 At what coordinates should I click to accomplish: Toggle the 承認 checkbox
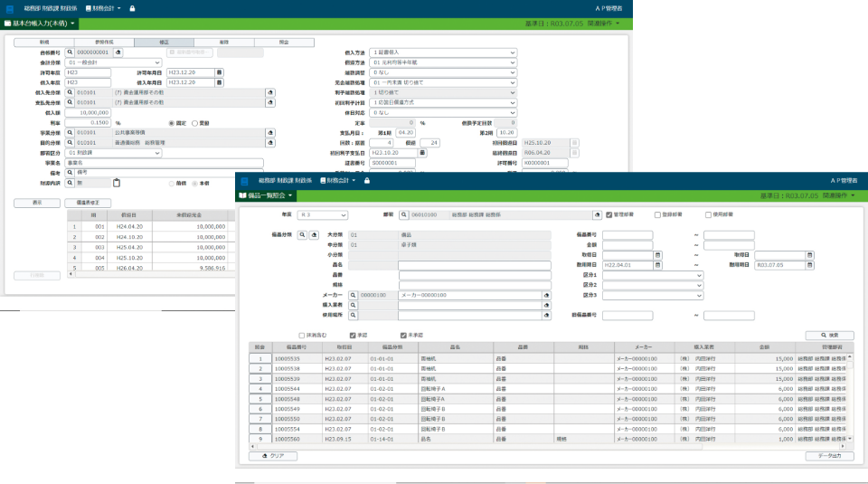pos(353,336)
